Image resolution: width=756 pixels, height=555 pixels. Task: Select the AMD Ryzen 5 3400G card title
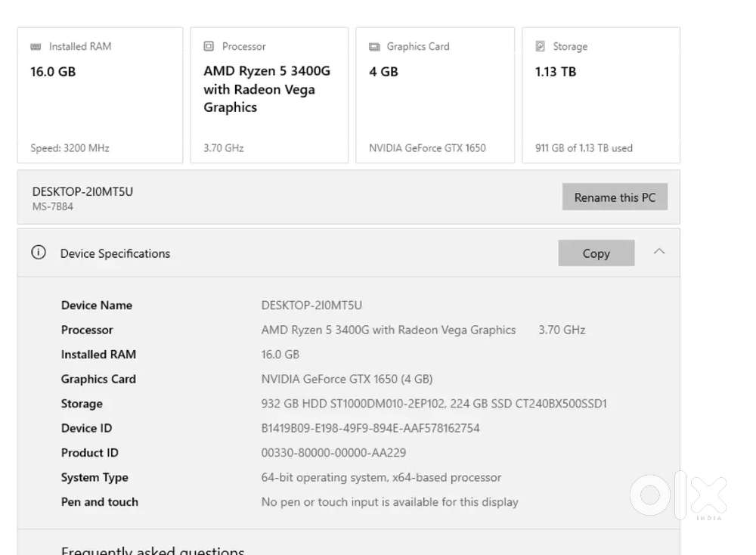(x=267, y=89)
